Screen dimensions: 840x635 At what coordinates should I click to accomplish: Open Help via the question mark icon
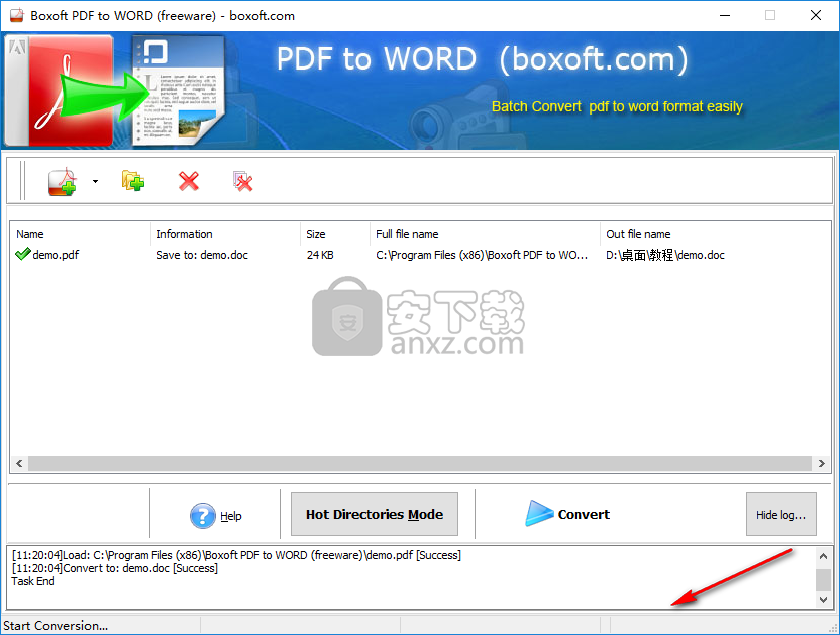202,516
